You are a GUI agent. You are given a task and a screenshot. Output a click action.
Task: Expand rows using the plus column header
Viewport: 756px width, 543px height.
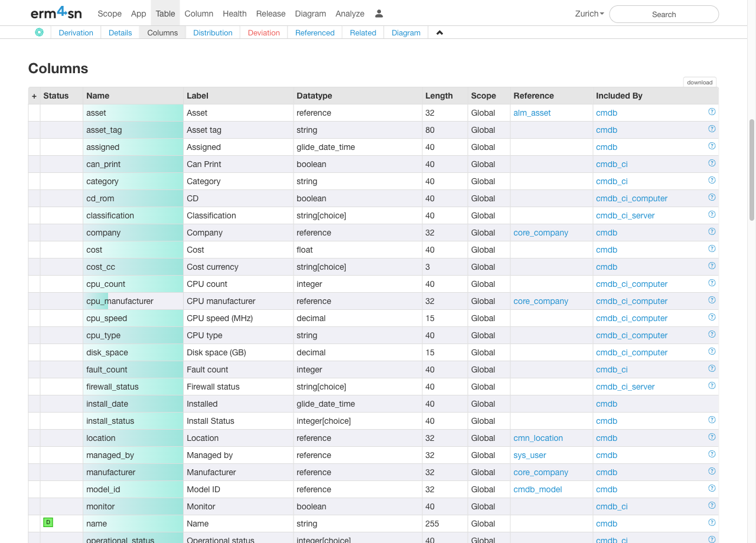(34, 96)
